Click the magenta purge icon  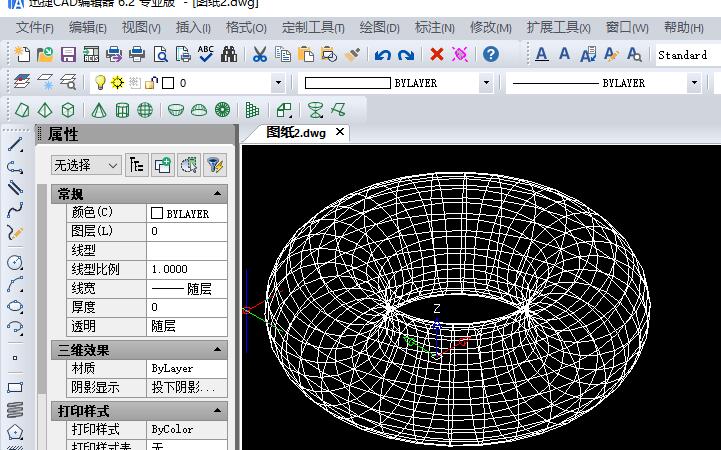coord(459,54)
